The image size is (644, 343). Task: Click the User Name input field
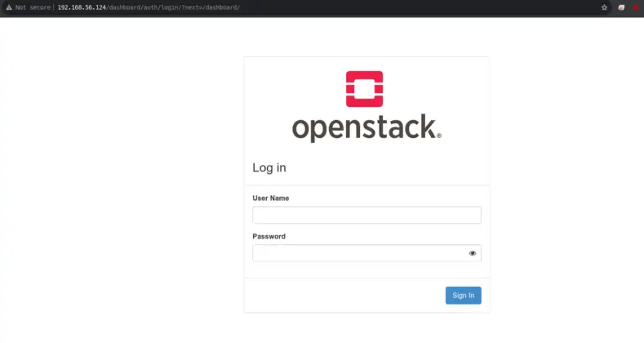[366, 215]
